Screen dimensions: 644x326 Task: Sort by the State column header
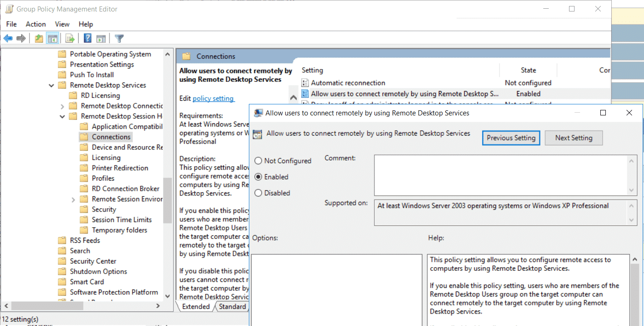coord(528,70)
